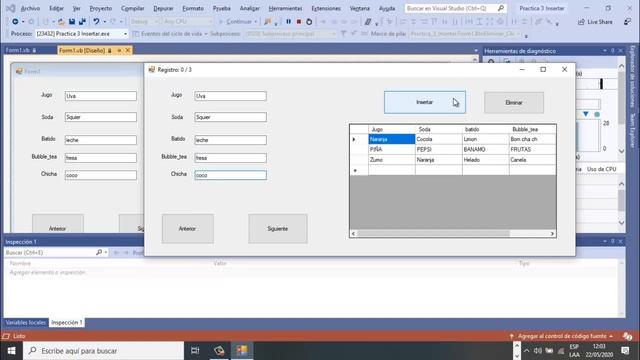Select the PEPSI cell in grid
Image resolution: width=640 pixels, height=360 pixels.
coord(439,149)
